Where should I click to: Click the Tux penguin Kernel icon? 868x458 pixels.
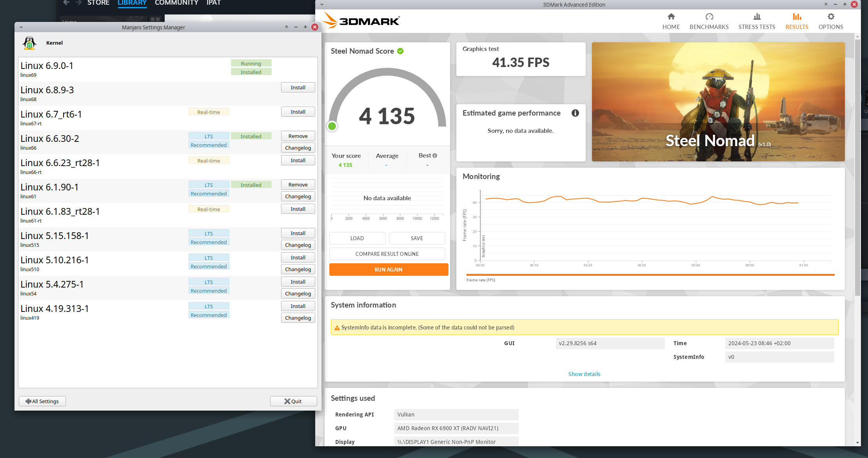coord(29,43)
